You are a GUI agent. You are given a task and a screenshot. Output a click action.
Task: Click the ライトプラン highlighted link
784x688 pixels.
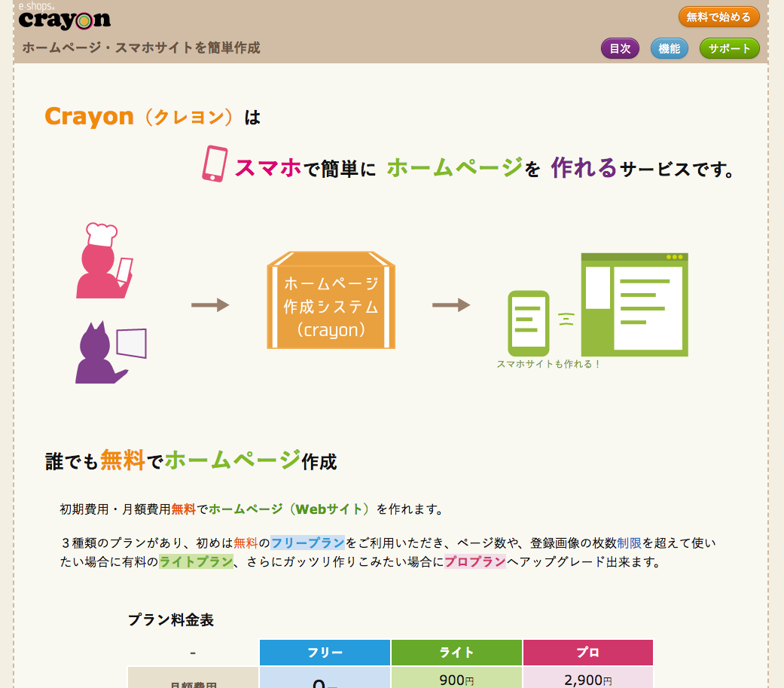pyautogui.click(x=196, y=562)
